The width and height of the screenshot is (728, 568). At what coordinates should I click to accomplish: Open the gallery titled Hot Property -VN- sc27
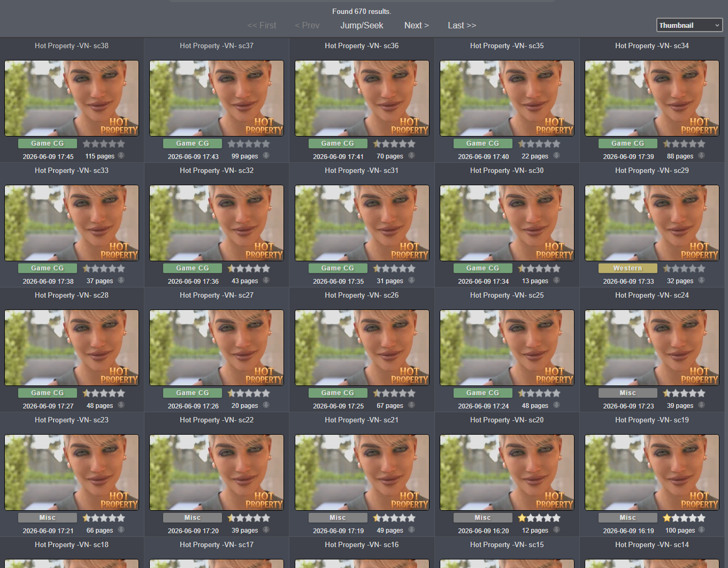(217, 296)
